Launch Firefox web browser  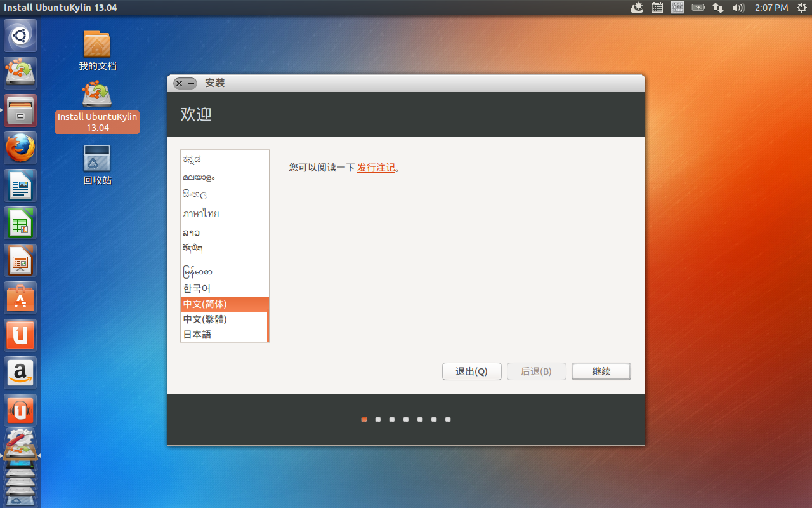pos(20,148)
